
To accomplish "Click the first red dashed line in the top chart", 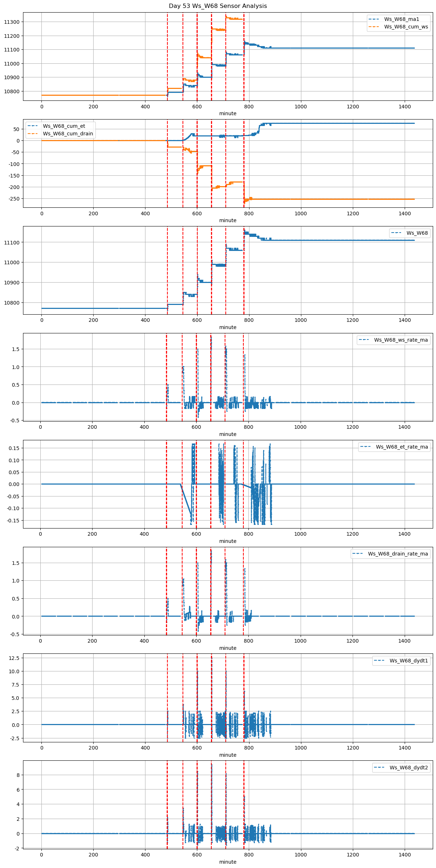I will point(167,54).
